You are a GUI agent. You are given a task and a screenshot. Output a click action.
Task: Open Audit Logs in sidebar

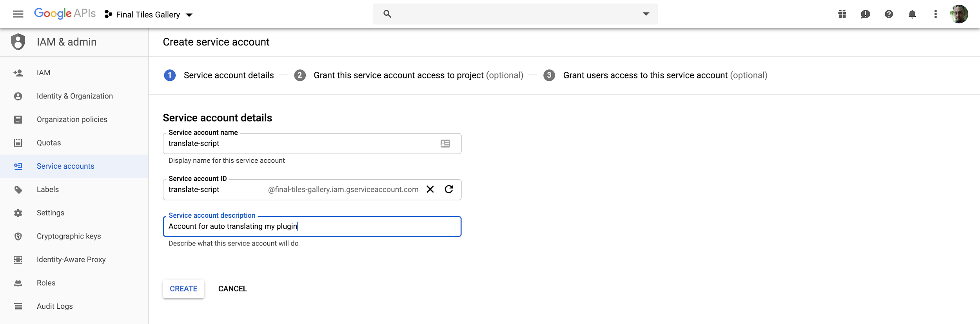click(x=54, y=306)
